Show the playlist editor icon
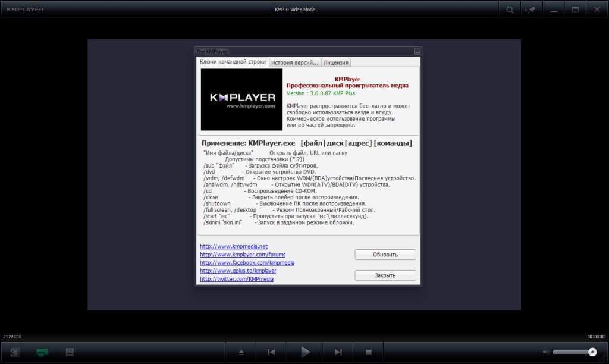The width and height of the screenshot is (609, 364). pos(70,352)
